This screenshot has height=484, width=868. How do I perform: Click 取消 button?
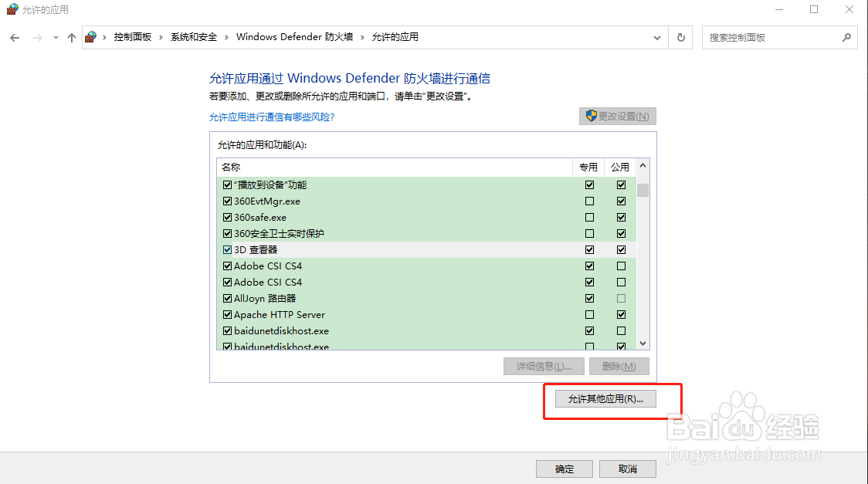tap(628, 469)
